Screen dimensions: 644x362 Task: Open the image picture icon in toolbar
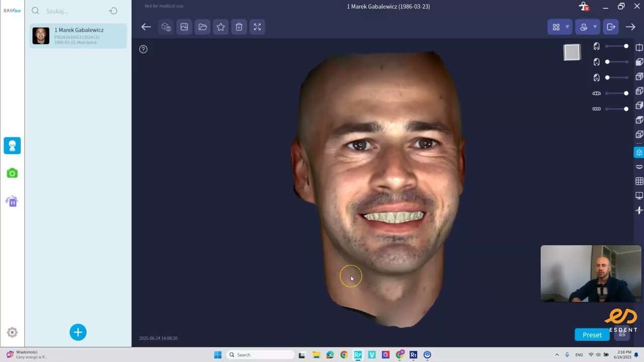coord(184,27)
